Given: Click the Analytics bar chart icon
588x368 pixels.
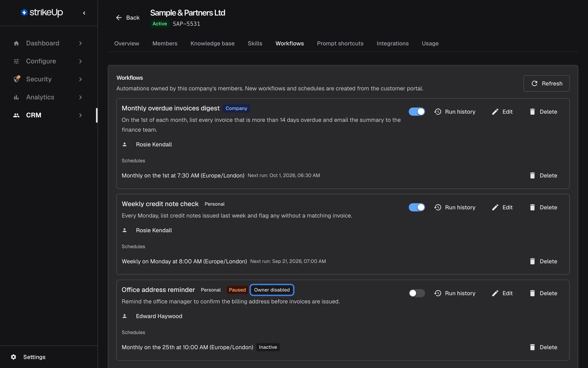Looking at the screenshot, I should (x=16, y=97).
